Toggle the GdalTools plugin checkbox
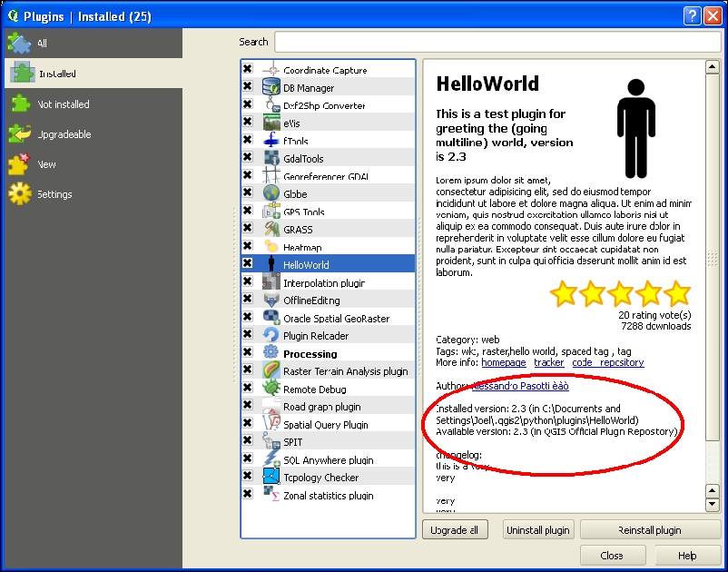The height and width of the screenshot is (572, 728). [x=248, y=158]
